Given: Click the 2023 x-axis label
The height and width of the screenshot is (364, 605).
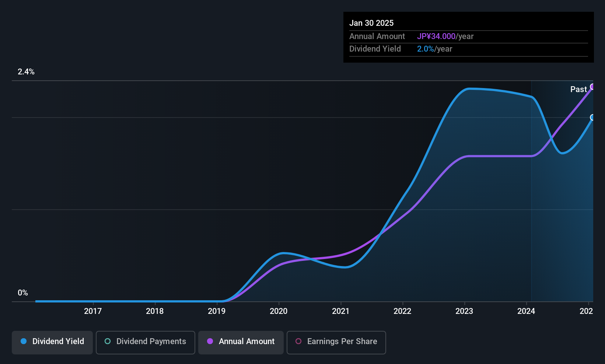Looking at the screenshot, I should (x=464, y=311).
